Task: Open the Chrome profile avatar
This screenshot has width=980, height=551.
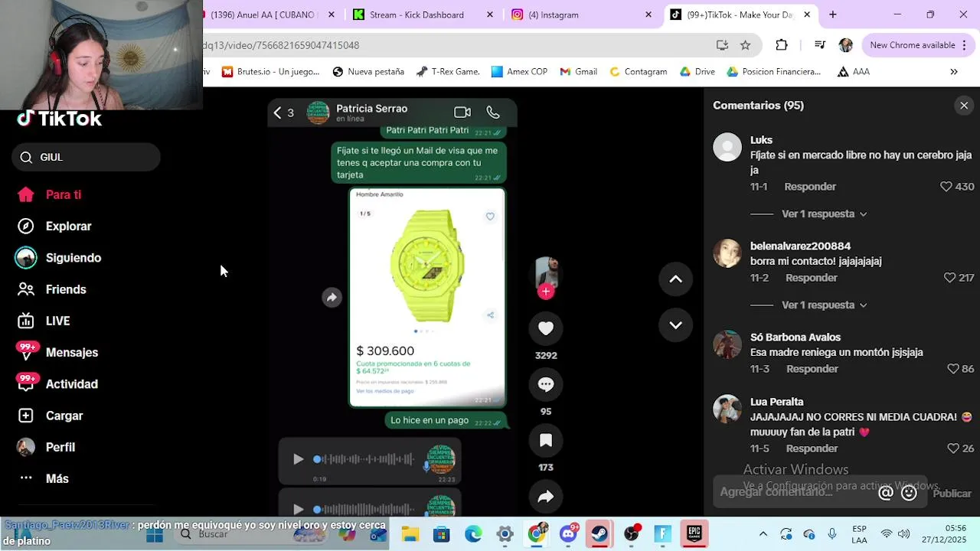Action: pyautogui.click(x=846, y=45)
